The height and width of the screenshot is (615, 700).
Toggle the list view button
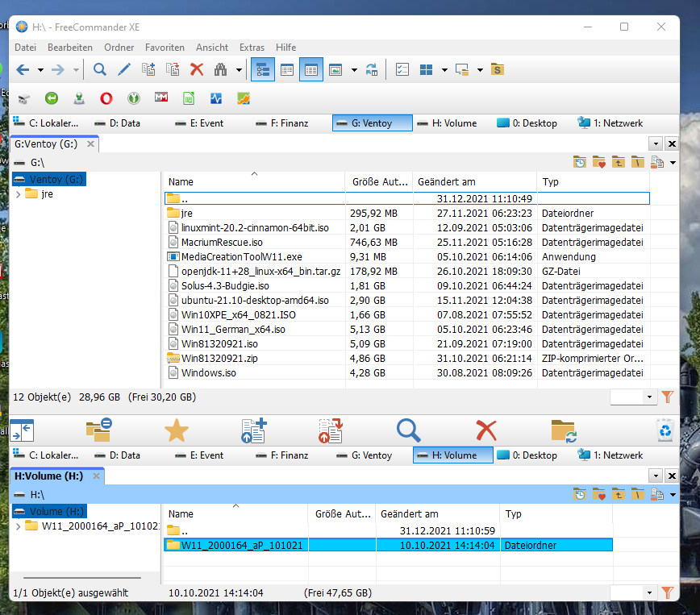[287, 70]
